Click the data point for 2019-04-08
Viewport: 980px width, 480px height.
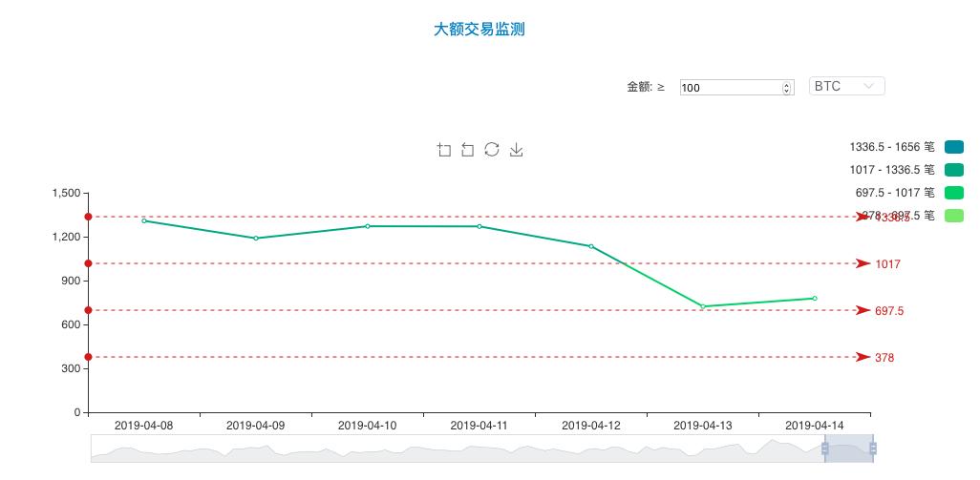tap(144, 220)
